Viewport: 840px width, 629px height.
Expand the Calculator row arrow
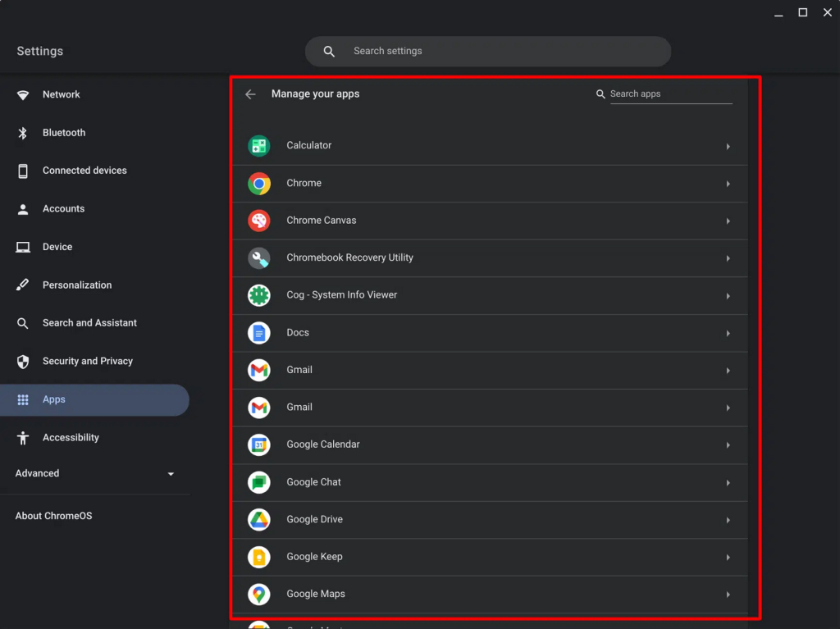728,146
